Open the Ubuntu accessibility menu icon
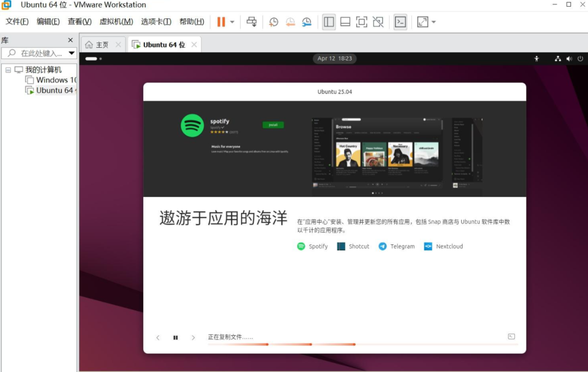 pos(537,59)
